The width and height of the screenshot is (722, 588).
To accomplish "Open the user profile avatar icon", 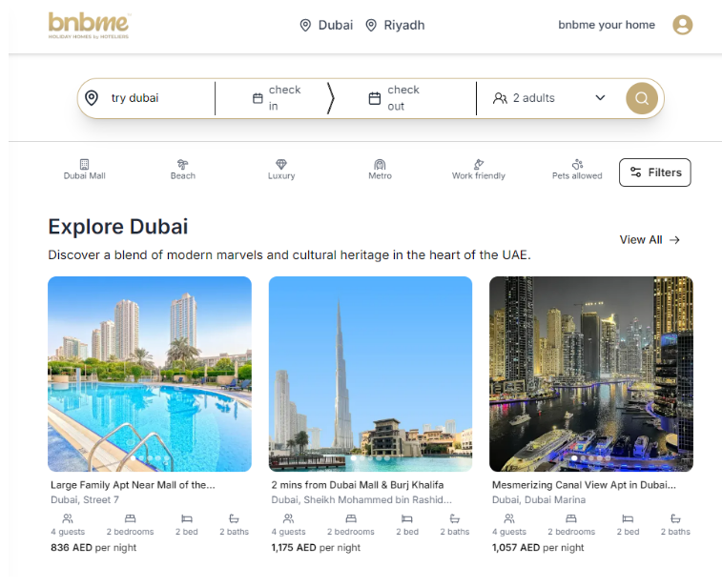I will tap(682, 25).
